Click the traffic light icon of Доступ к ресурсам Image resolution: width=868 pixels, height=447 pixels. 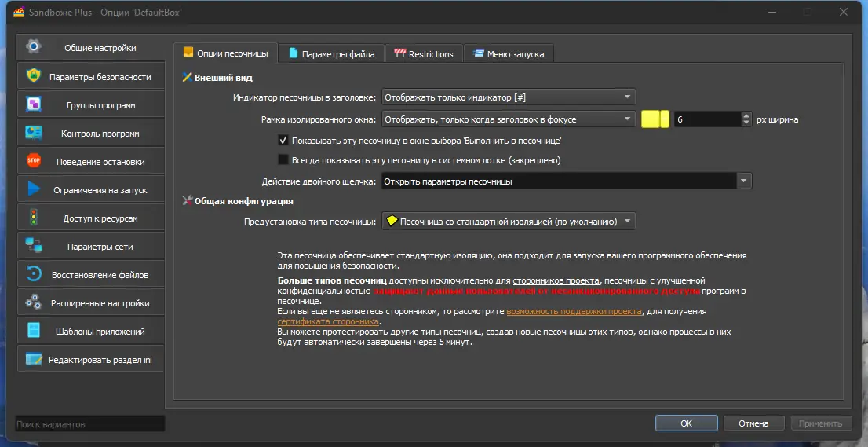click(34, 217)
